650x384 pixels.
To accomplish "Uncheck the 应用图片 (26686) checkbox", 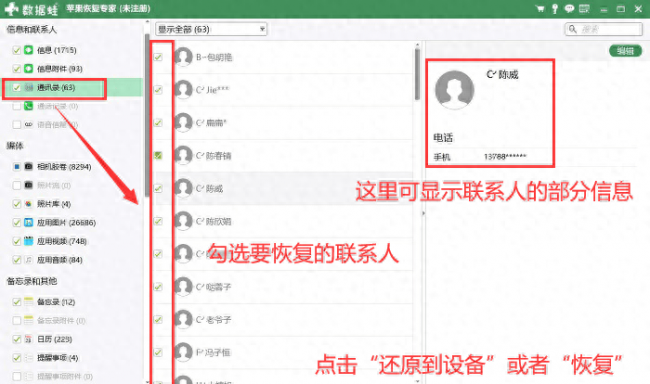I will 17,223.
